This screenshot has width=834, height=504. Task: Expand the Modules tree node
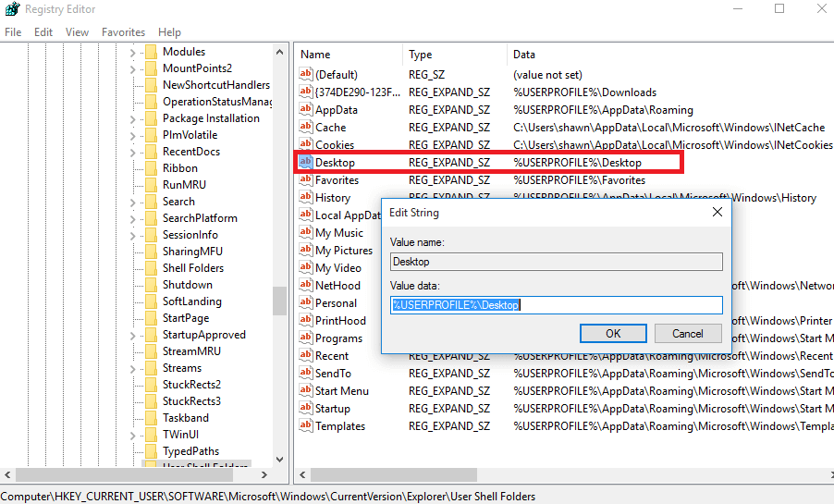(x=132, y=52)
